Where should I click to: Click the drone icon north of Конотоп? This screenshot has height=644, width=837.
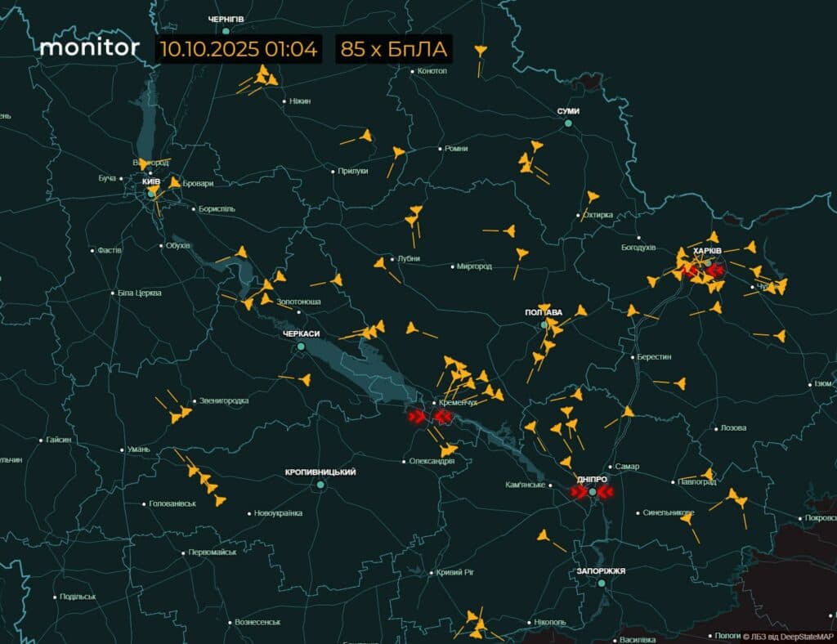(x=481, y=51)
